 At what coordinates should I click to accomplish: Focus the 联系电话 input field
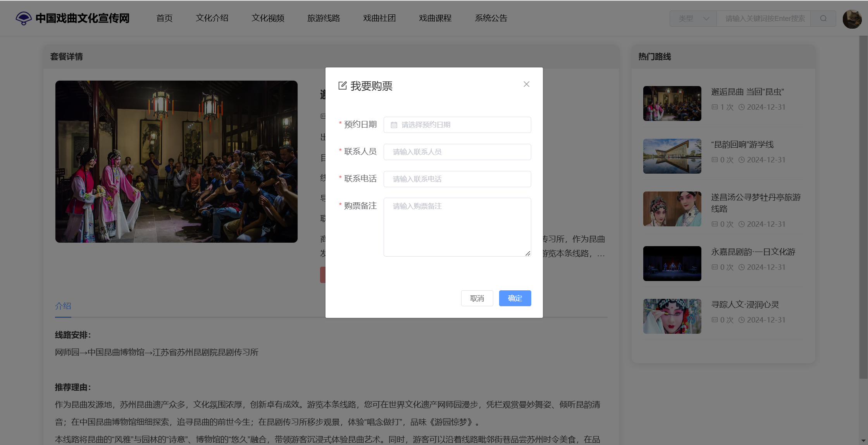point(457,179)
